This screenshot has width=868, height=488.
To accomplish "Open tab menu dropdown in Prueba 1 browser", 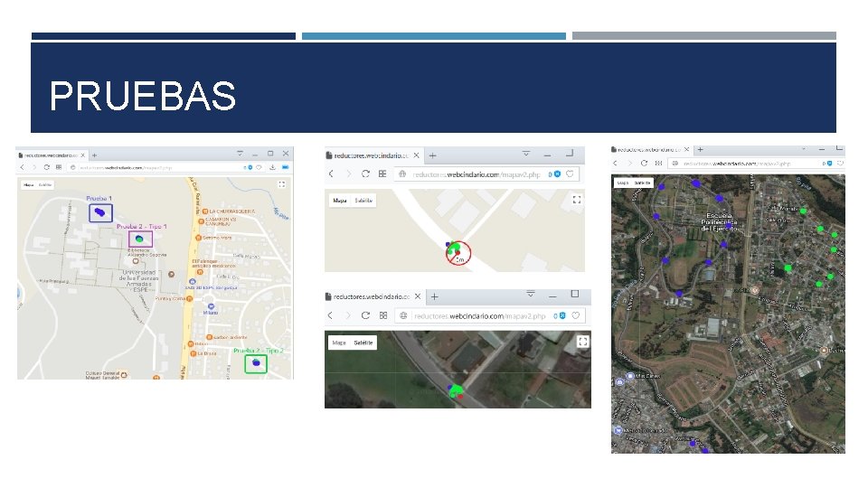I will [240, 154].
